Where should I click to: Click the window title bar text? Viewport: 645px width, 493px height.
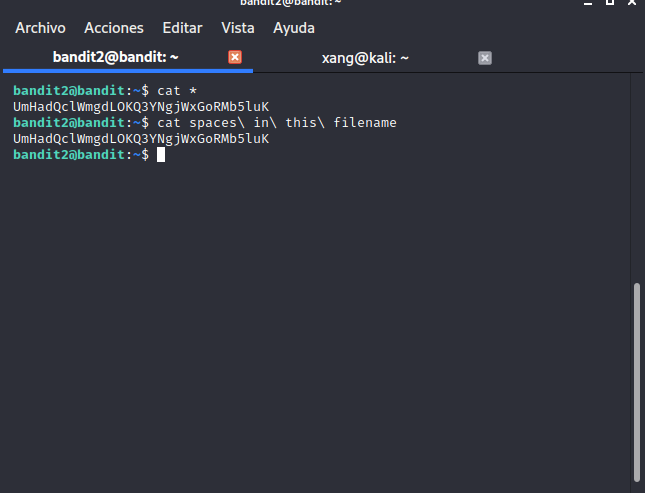click(x=290, y=2)
